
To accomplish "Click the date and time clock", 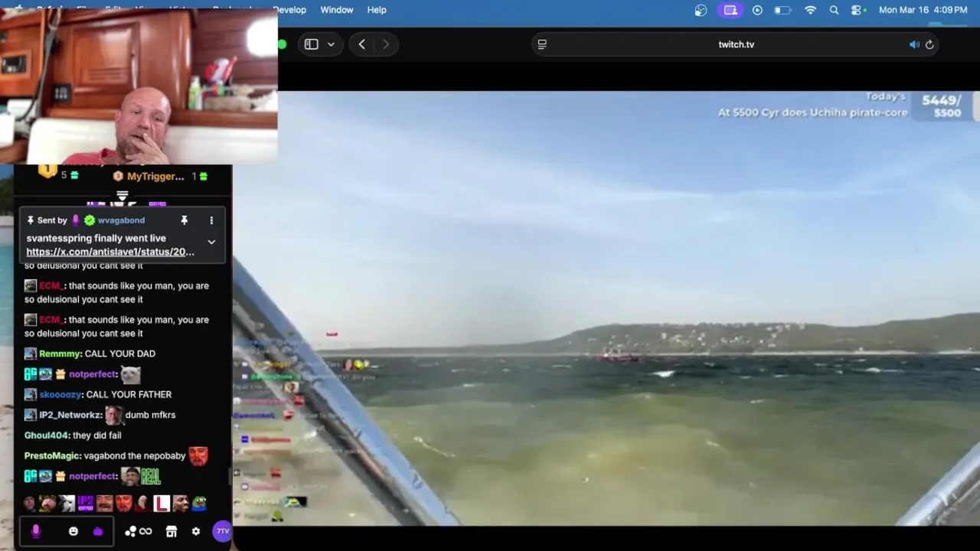I will click(923, 10).
